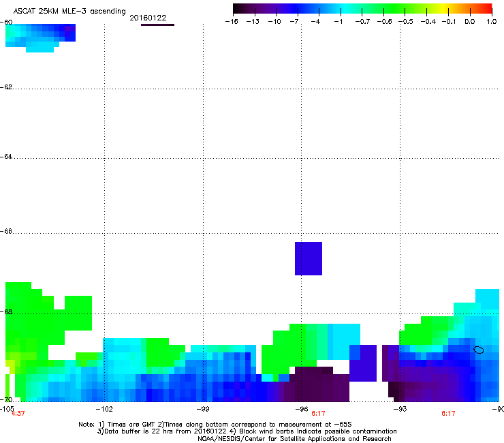The height and width of the screenshot is (443, 504).
Task: Click the 0.0 label on the color scale
Action: pyautogui.click(x=470, y=22)
